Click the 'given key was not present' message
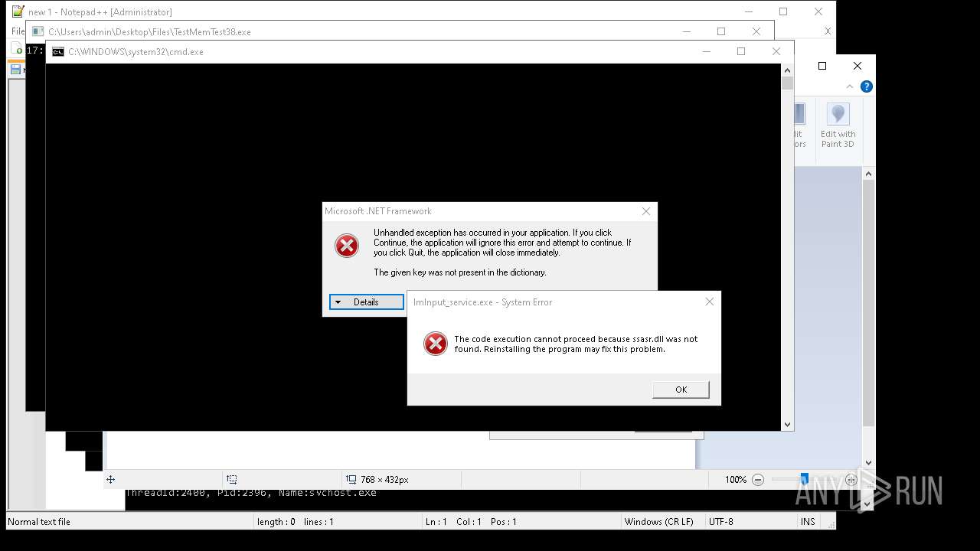 coord(460,272)
